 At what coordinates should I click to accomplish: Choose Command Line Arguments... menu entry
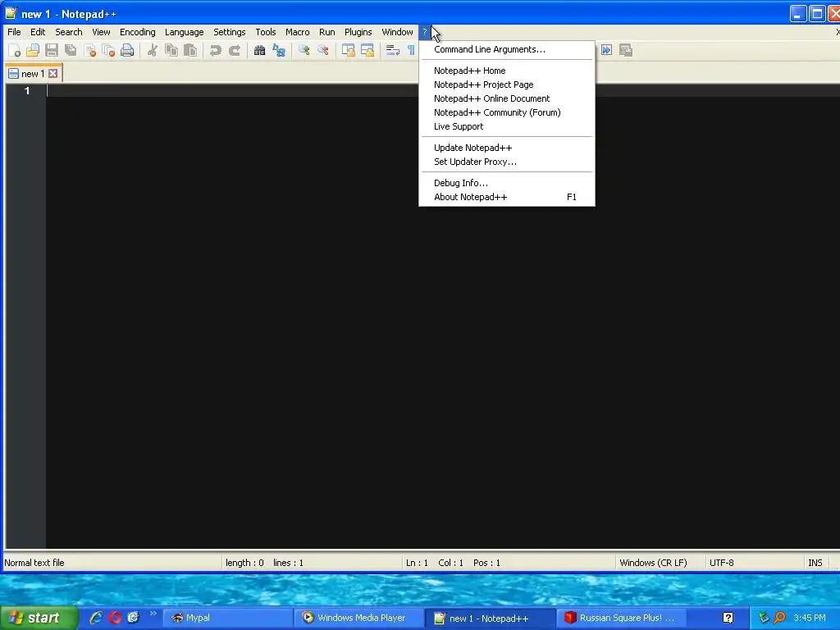pos(507,49)
